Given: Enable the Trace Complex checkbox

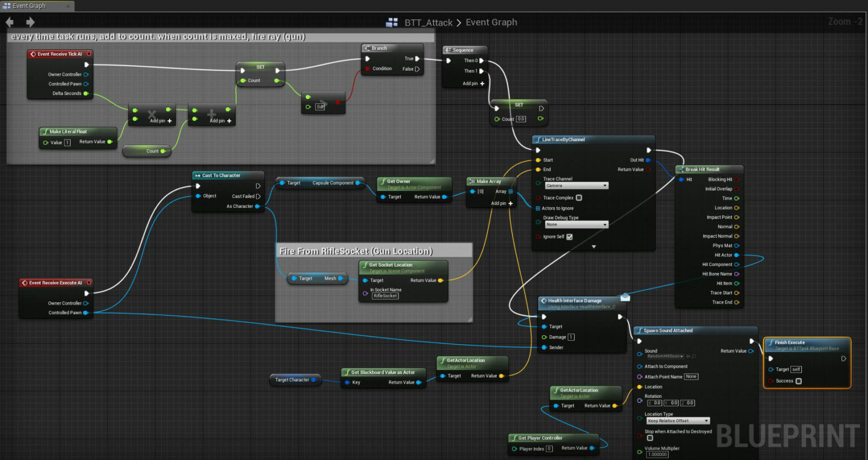Looking at the screenshot, I should (x=578, y=198).
